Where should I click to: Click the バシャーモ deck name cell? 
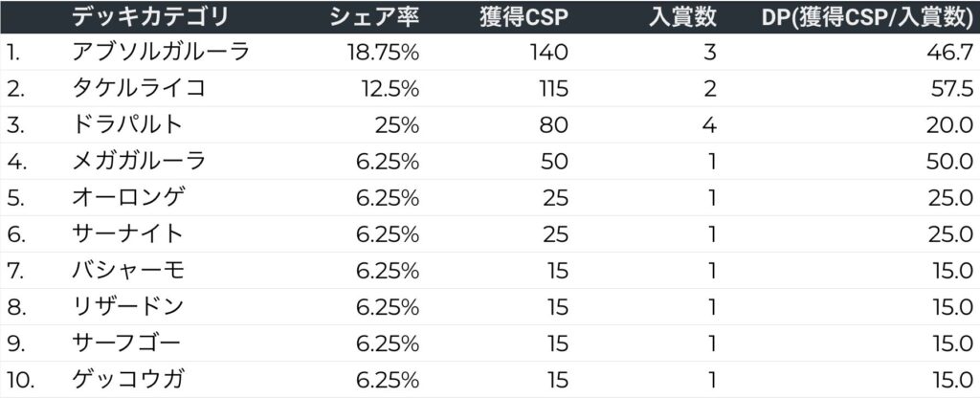128,270
